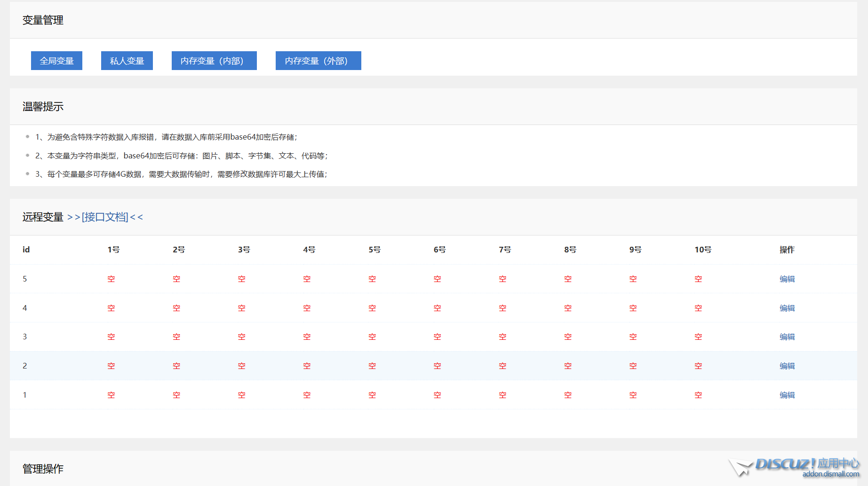Click the 操作 column header
Viewport: 868px width, 486px height.
click(x=787, y=250)
